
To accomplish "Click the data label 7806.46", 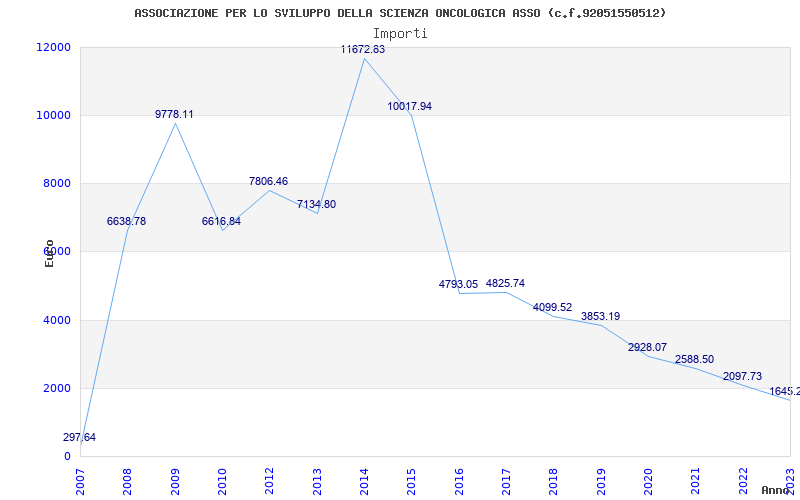I will click(268, 181).
